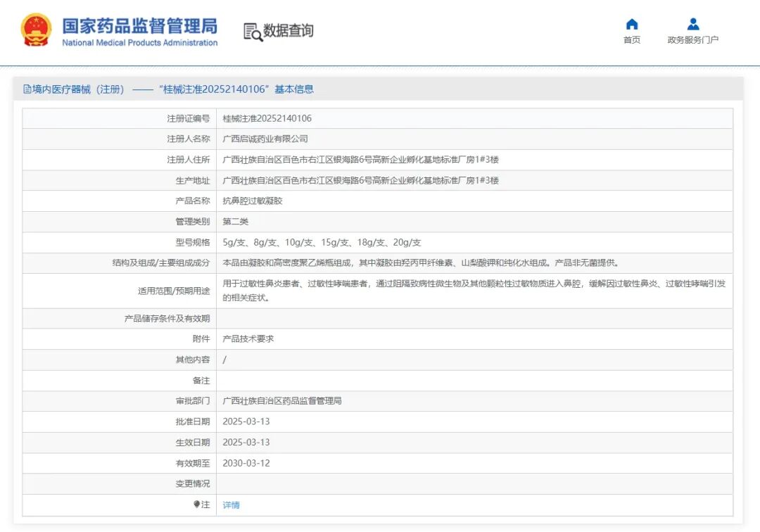Click the 政务服务门户 person icon
Image resolution: width=760 pixels, height=532 pixels.
coord(692,23)
